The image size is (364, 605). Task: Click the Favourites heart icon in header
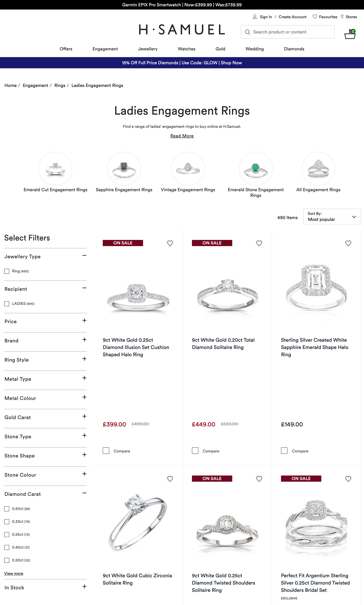(x=315, y=17)
